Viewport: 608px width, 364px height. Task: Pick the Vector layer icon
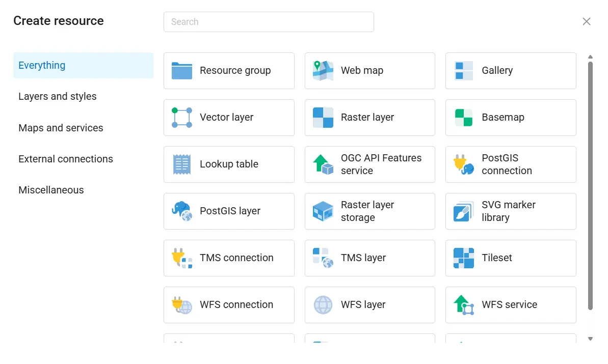tap(182, 118)
